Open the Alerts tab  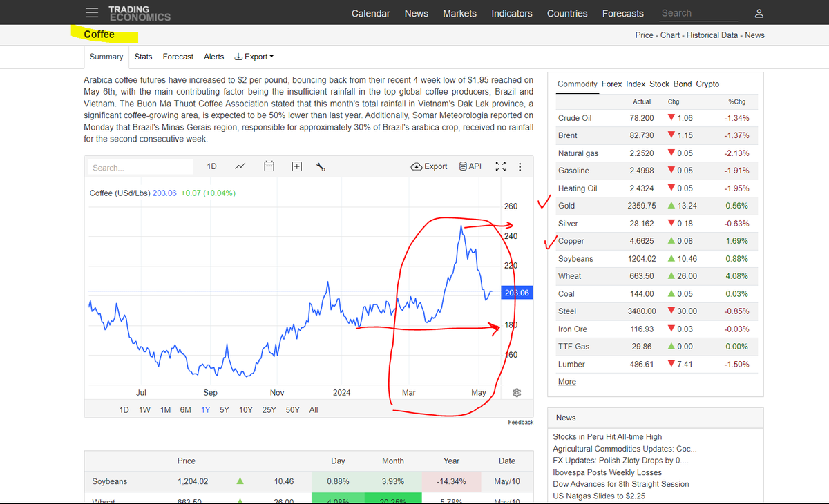coord(214,57)
